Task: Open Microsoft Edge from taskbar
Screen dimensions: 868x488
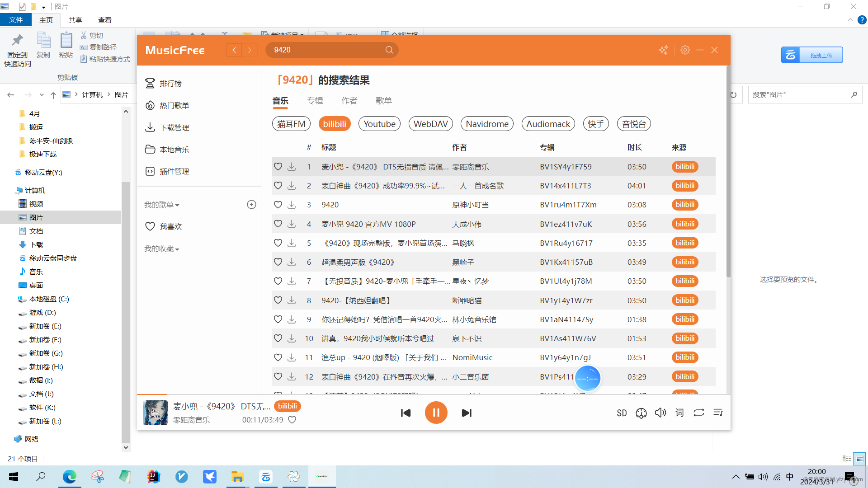Action: [x=69, y=477]
